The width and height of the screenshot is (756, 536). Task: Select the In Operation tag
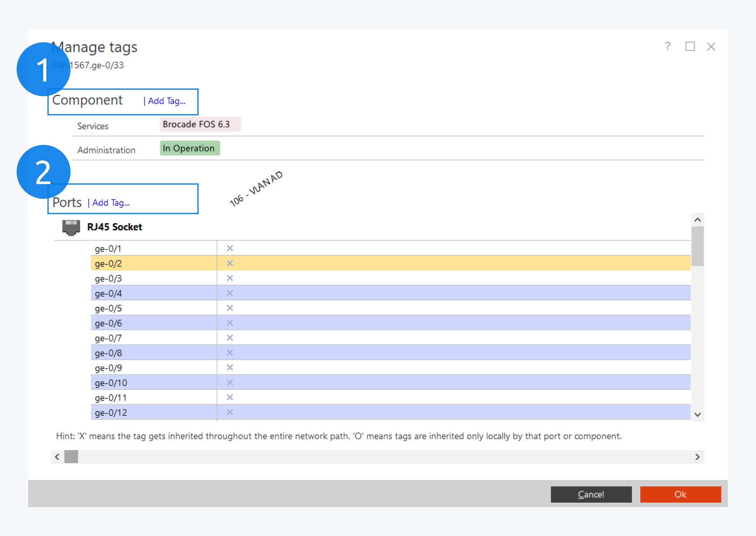coord(190,148)
